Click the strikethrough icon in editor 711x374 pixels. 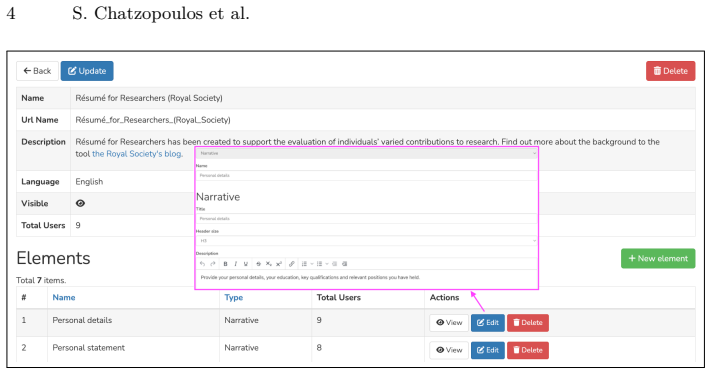pos(258,264)
